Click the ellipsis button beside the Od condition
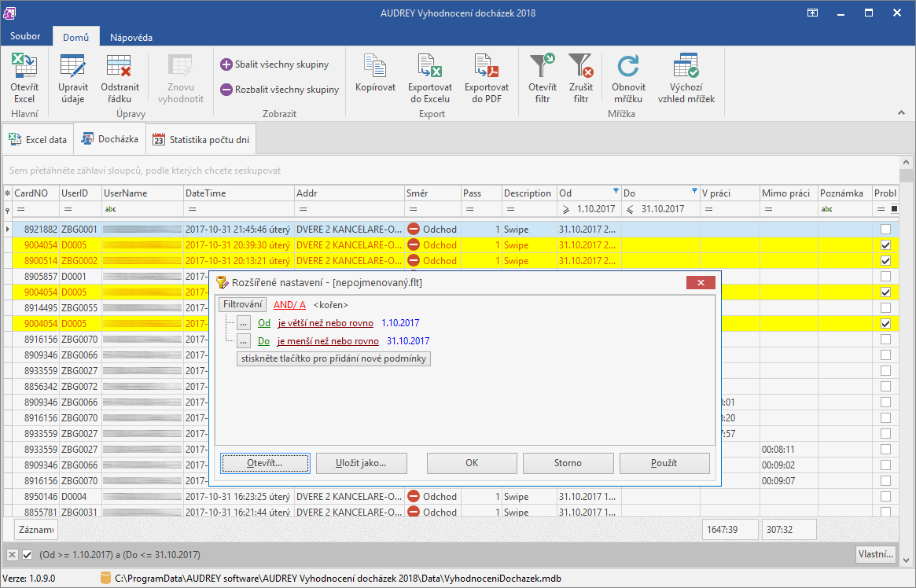 click(x=244, y=323)
